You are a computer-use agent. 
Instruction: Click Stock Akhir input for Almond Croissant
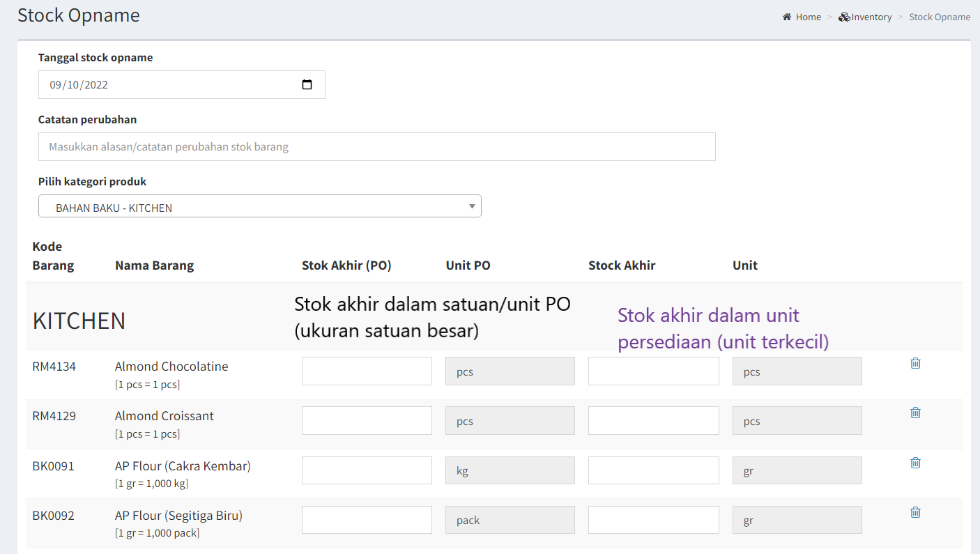[653, 421]
